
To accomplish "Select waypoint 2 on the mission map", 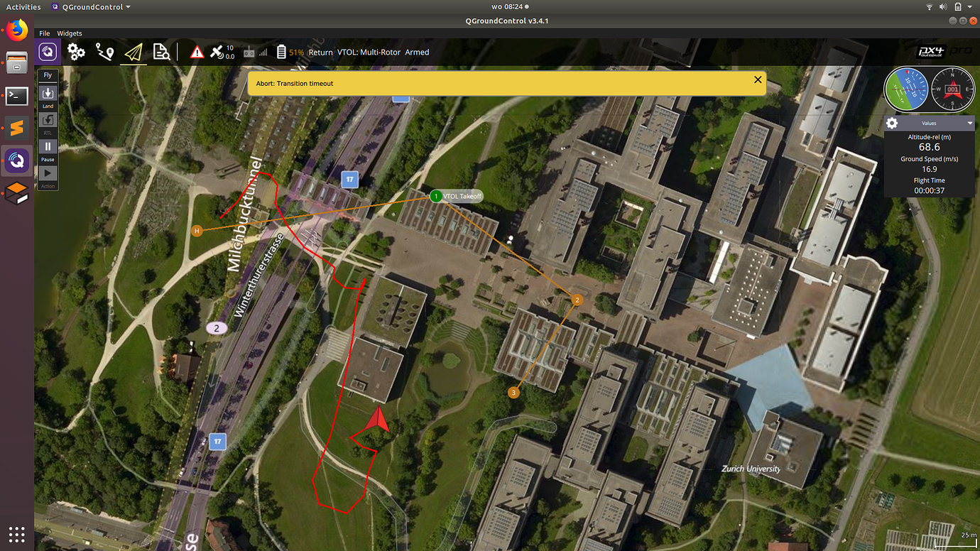I will 577,300.
